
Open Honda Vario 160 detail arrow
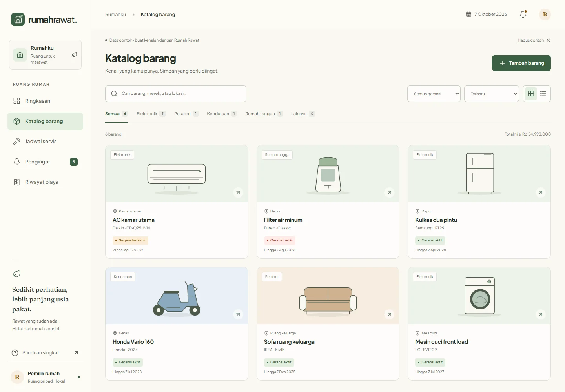[x=238, y=314]
